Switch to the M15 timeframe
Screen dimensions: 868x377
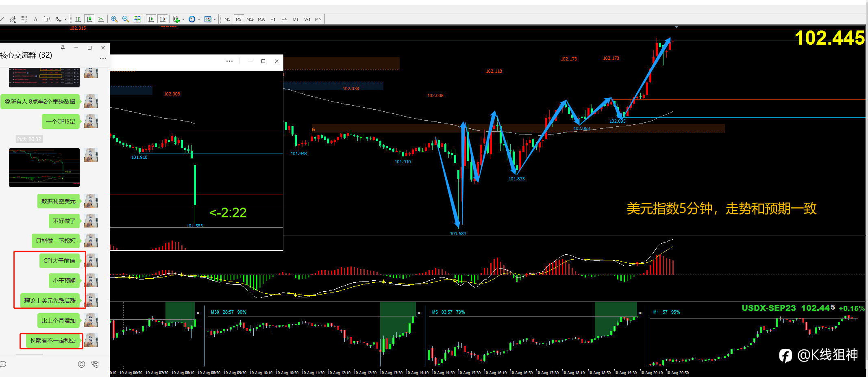point(250,19)
